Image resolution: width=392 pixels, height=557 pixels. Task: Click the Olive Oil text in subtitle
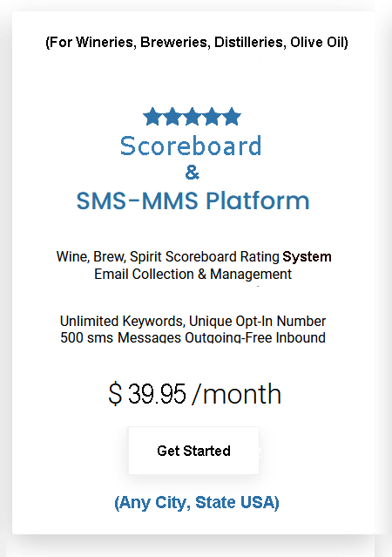coord(317,42)
